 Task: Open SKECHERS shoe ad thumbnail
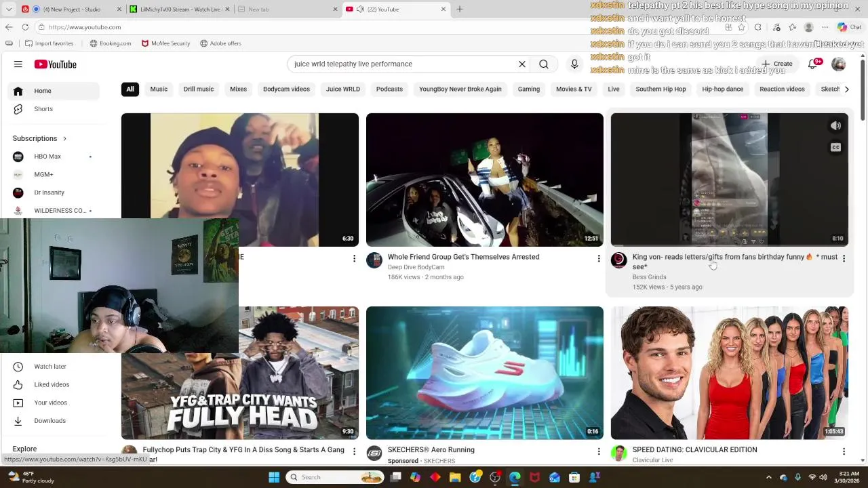click(485, 373)
